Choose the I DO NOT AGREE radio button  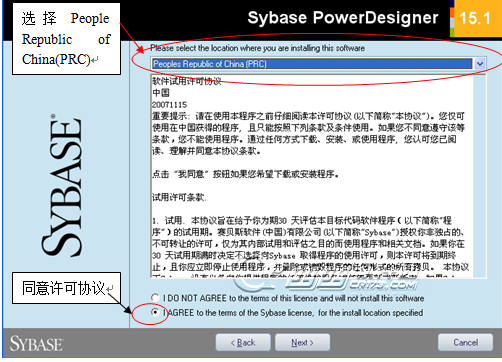155,297
